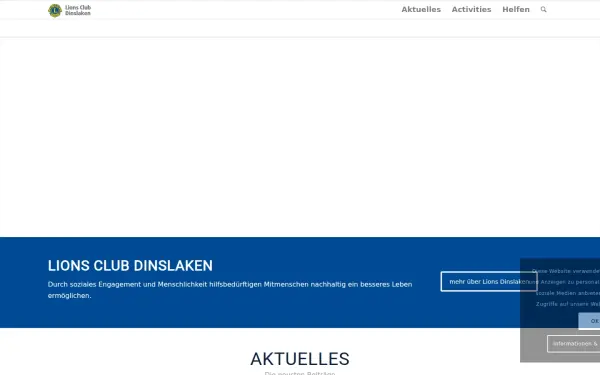Click the Lions Club Dinslaken logo
This screenshot has height=375, width=600.
pos(69,10)
